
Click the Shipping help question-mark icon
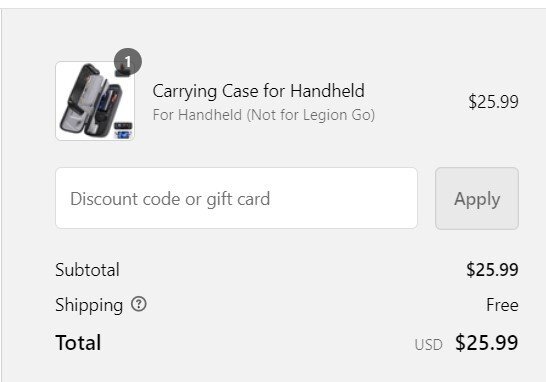(139, 304)
